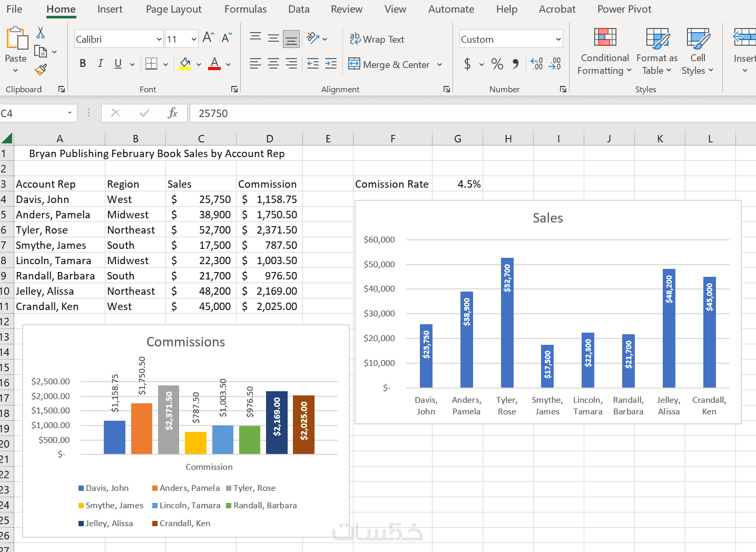Decrease the cell indent

[313, 64]
